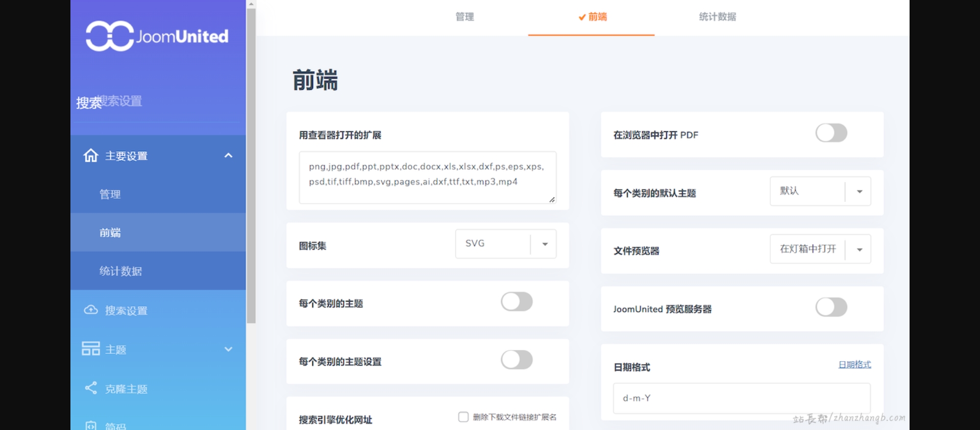Open the 日期格式 help link
Screen dimensions: 980x430
click(854, 365)
